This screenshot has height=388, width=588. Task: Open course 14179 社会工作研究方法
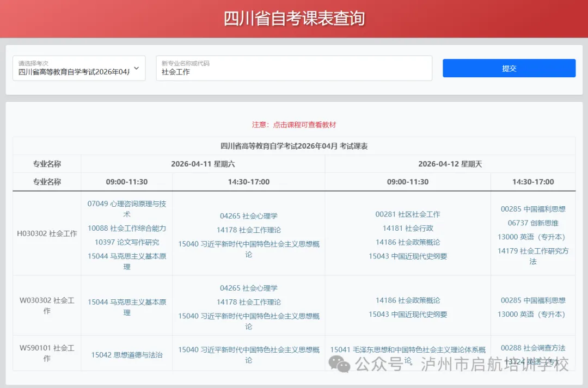click(533, 256)
